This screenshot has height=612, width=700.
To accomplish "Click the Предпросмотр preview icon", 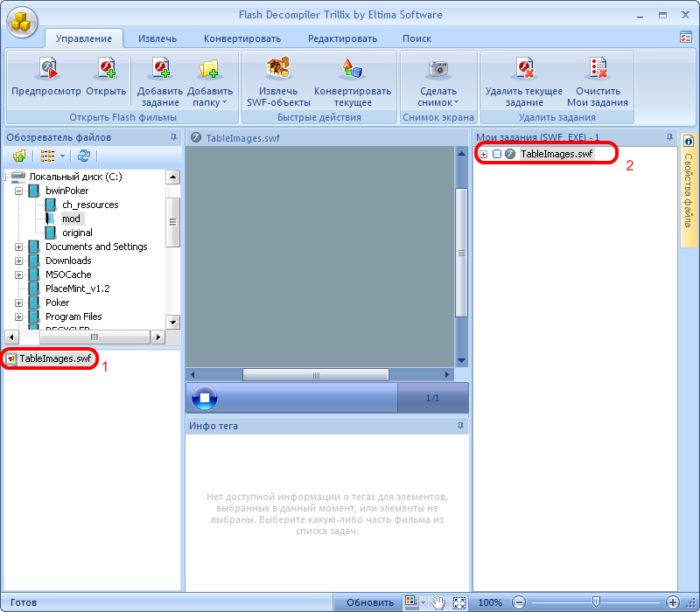I will click(x=48, y=68).
